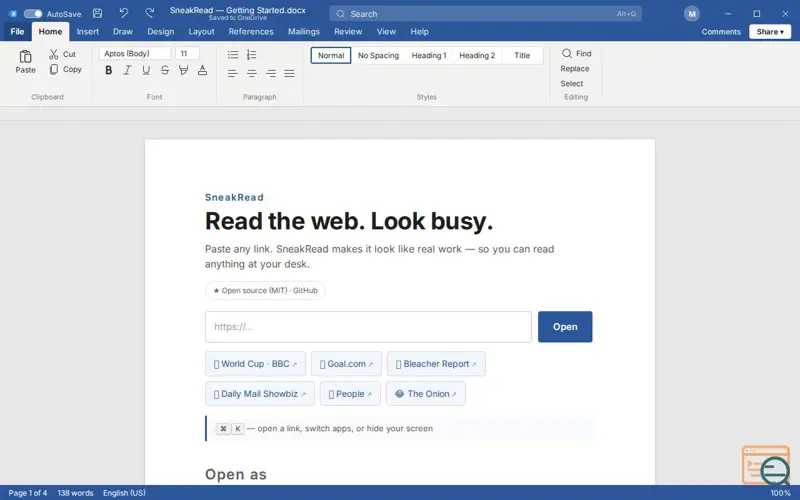Align text right
This screenshot has width=800, height=500.
coord(271,73)
